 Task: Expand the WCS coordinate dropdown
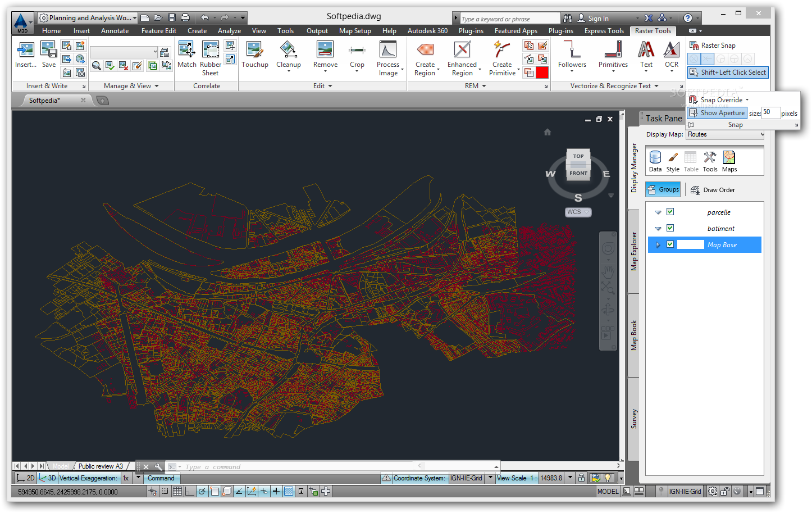[578, 212]
